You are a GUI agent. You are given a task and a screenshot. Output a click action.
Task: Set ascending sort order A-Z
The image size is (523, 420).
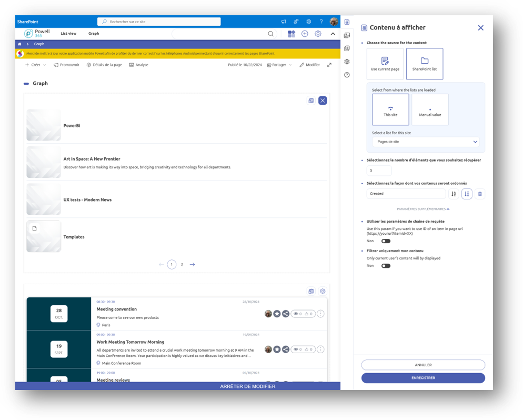click(x=454, y=194)
